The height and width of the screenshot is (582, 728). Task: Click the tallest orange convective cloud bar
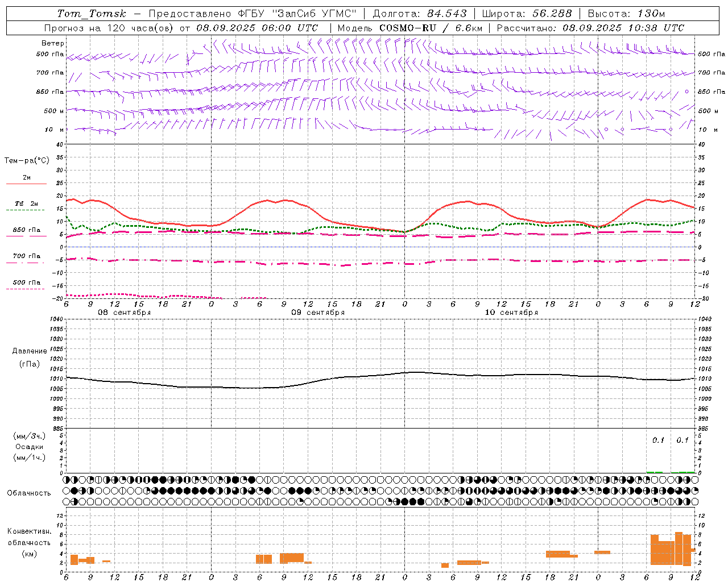[x=679, y=548]
